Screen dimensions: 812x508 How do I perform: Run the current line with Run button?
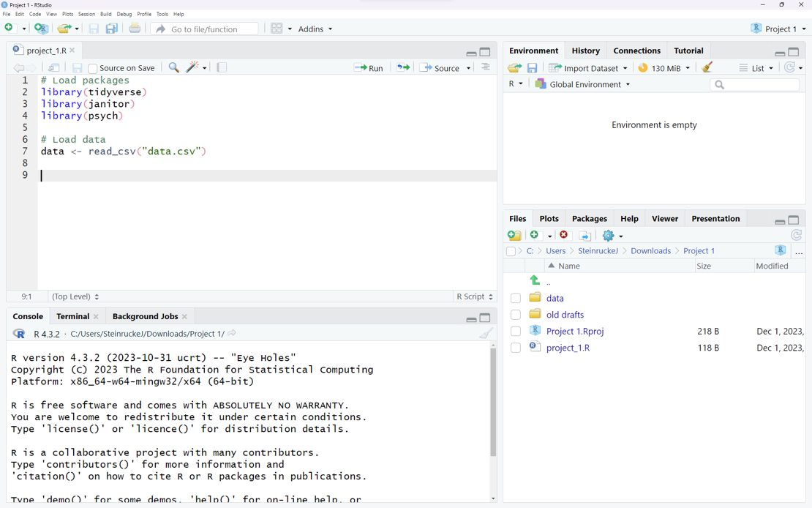tap(369, 67)
